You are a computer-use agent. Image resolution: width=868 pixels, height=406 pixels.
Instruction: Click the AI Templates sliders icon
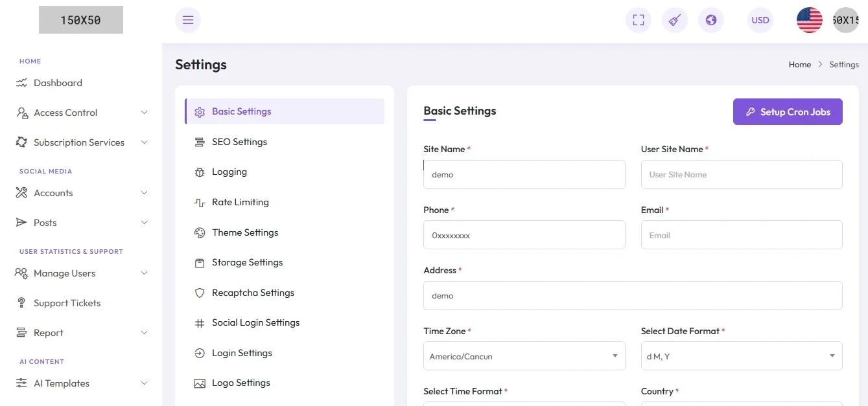point(21,383)
